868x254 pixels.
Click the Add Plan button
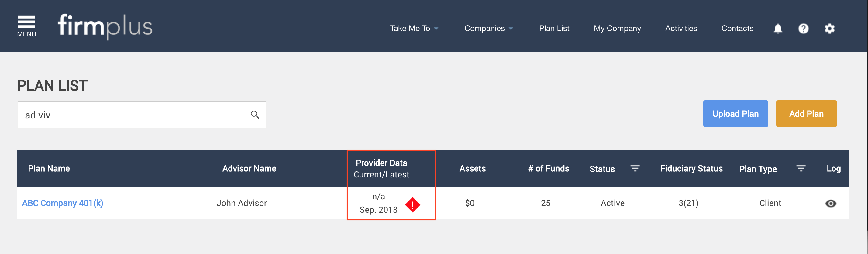click(806, 114)
